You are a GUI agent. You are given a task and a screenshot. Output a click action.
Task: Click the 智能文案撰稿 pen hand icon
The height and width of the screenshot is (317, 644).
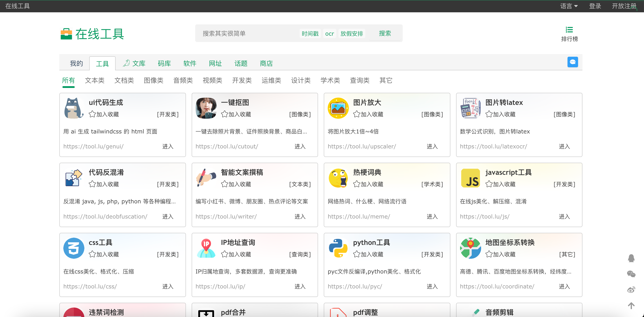tap(206, 178)
